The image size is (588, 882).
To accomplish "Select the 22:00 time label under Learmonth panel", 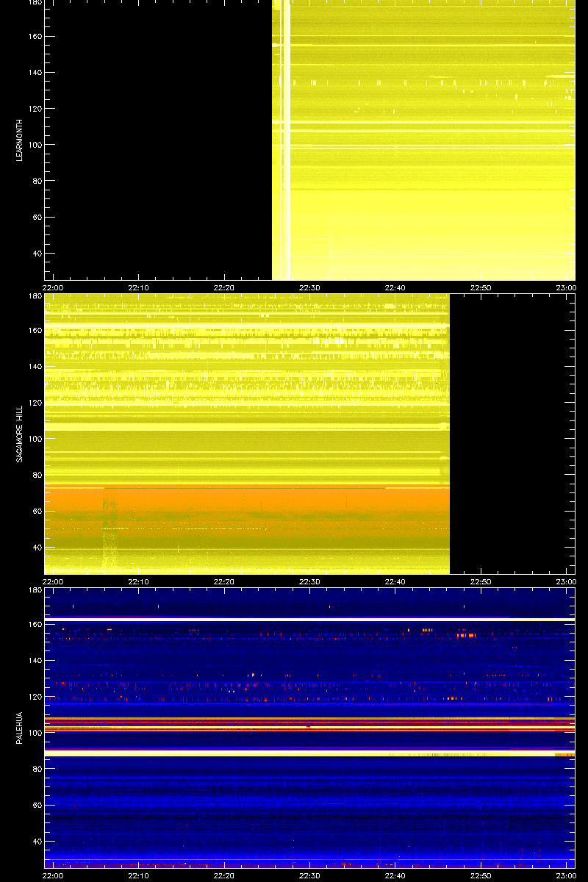I will [52, 287].
